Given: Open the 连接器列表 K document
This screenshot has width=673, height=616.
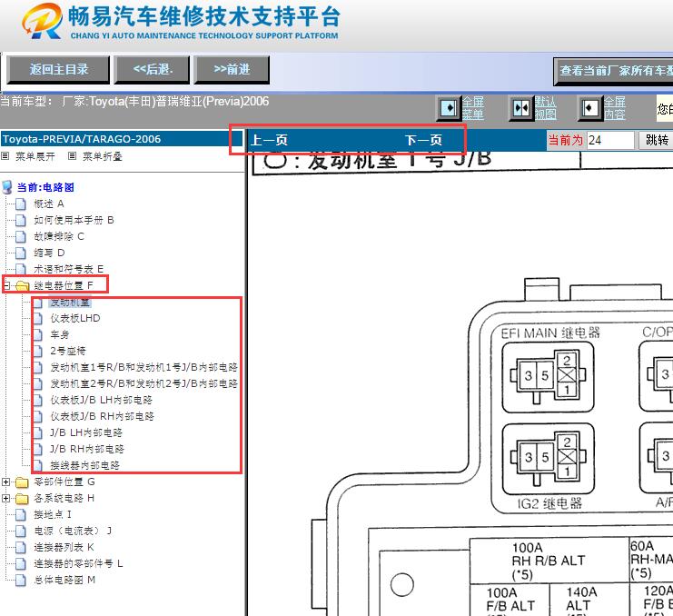Looking at the screenshot, I should pos(64,547).
